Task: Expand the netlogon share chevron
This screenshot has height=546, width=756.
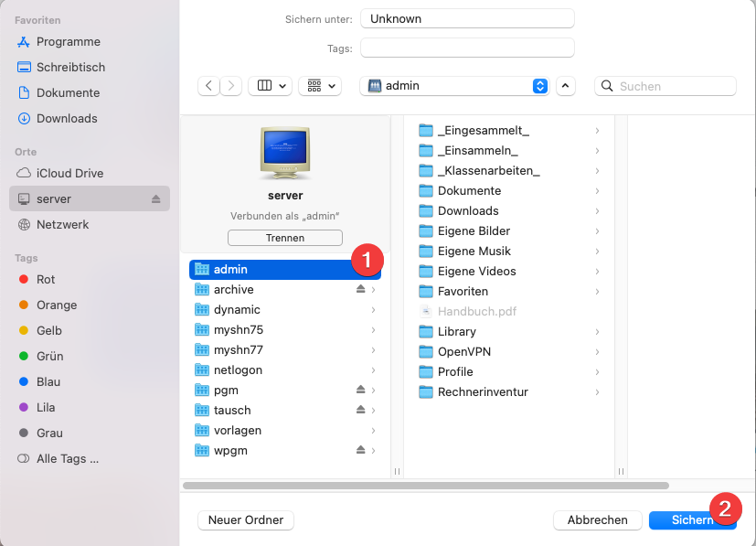Action: click(373, 370)
